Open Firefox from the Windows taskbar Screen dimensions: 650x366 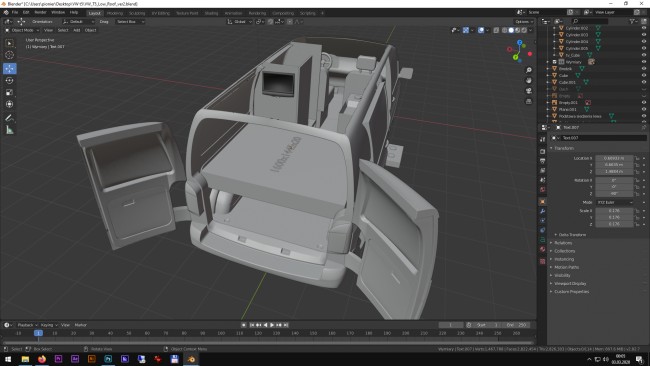(x=42, y=359)
